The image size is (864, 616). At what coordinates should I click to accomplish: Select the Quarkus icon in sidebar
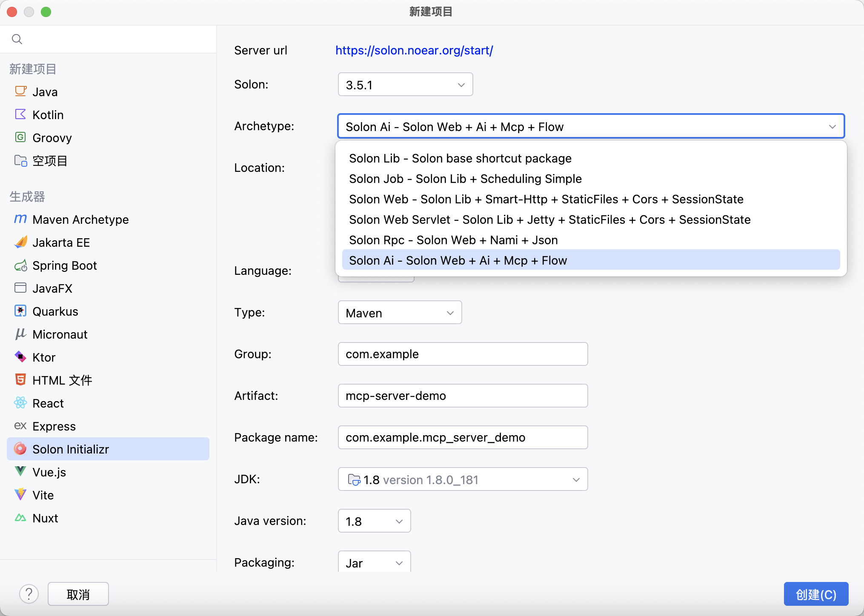(20, 311)
